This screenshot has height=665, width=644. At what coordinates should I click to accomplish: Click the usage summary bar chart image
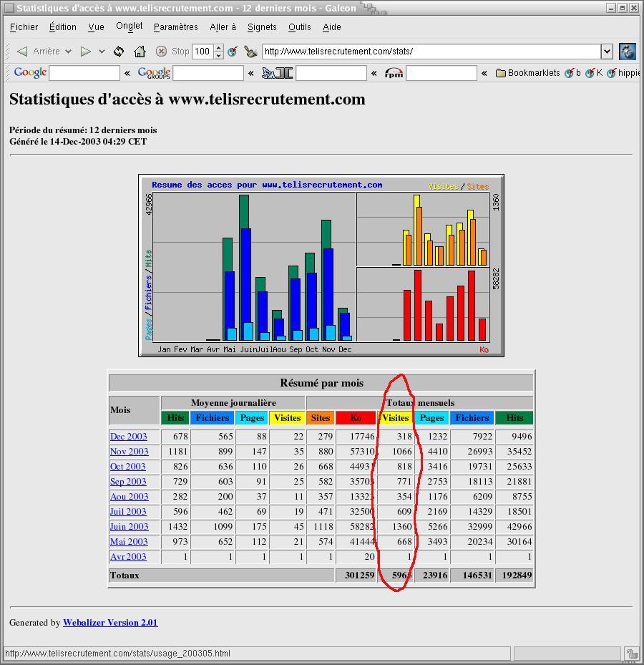pyautogui.click(x=321, y=266)
